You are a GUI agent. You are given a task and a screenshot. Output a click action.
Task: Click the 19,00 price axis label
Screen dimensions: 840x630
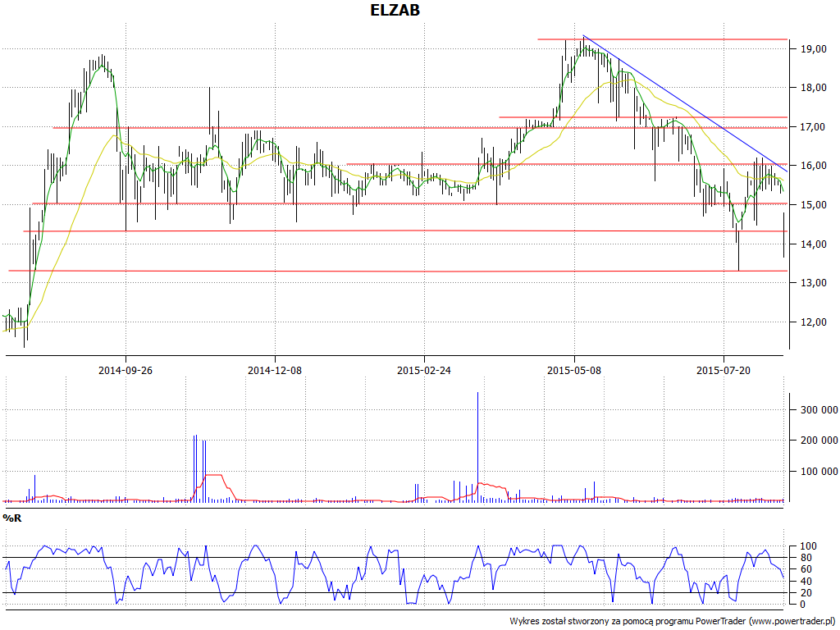coord(813,48)
